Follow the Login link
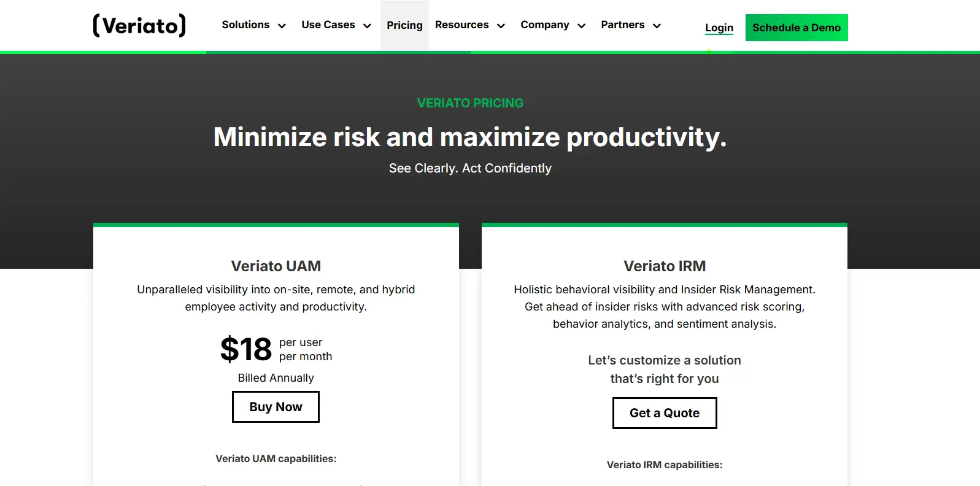Viewport: 980px width, 486px height. click(x=719, y=28)
